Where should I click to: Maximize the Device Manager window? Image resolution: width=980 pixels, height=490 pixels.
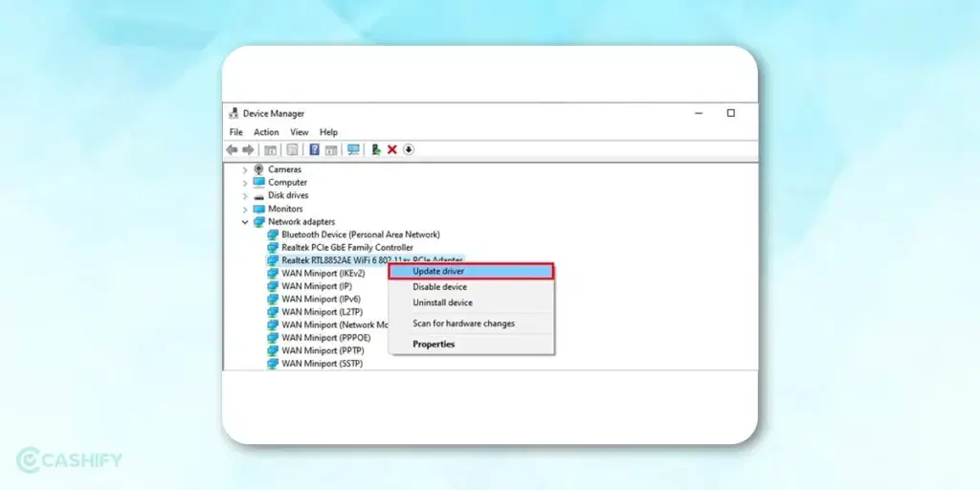(x=730, y=113)
